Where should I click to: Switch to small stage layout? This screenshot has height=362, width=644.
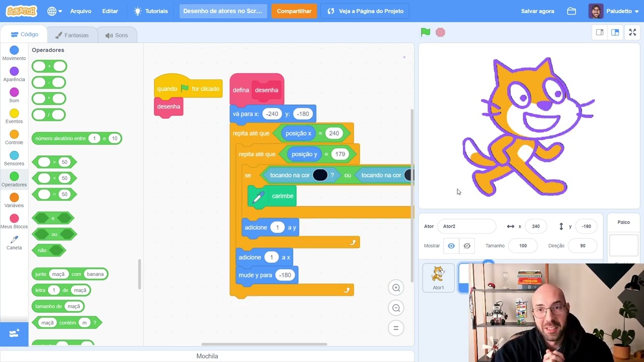pyautogui.click(x=600, y=32)
